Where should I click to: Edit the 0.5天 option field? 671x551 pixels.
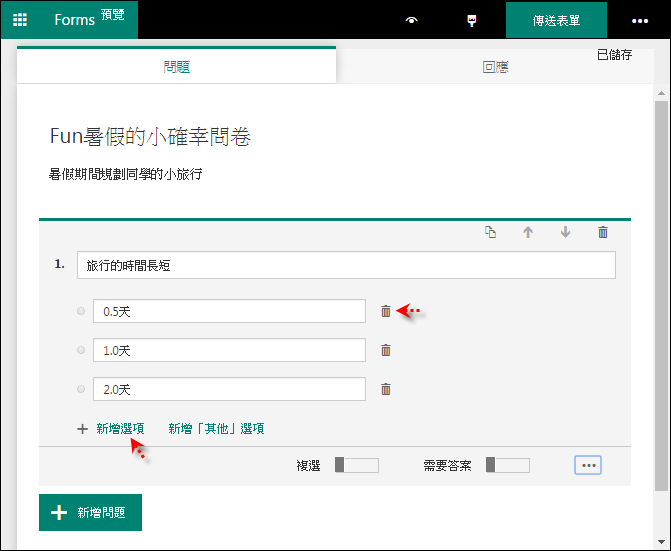(x=229, y=311)
